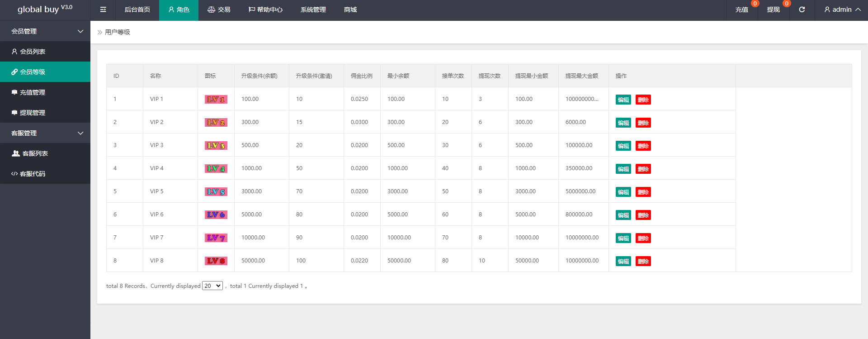Toggle the sidebar collapse hamburger icon
Screen dimensions: 868x339
103,10
